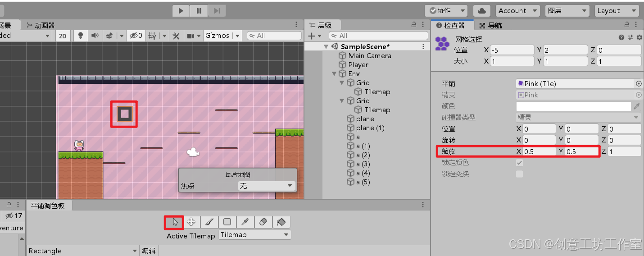This screenshot has height=256, width=644.
Task: Toggle the Scene view audio speaker icon
Action: [x=95, y=36]
